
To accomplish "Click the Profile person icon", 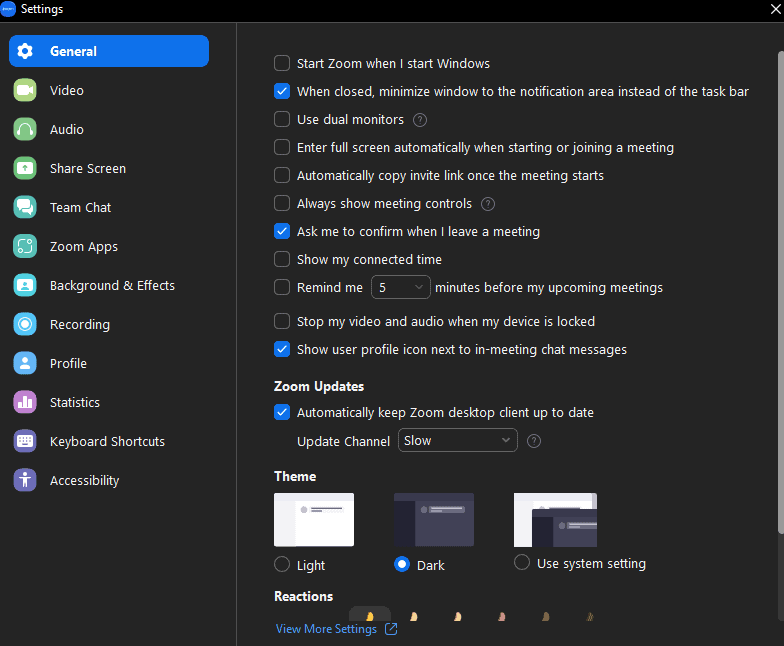I will 25,363.
